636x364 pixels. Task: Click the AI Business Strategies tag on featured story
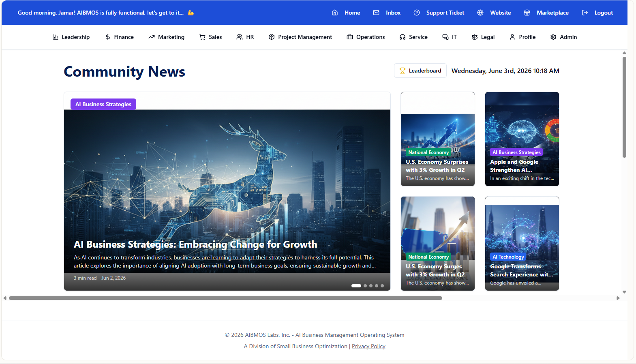click(x=103, y=104)
